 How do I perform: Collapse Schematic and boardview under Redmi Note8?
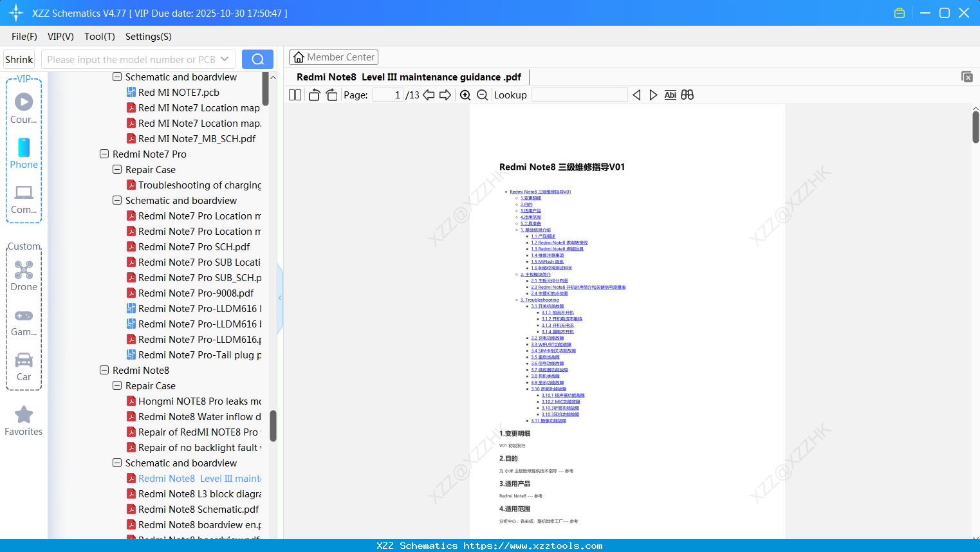pos(117,463)
